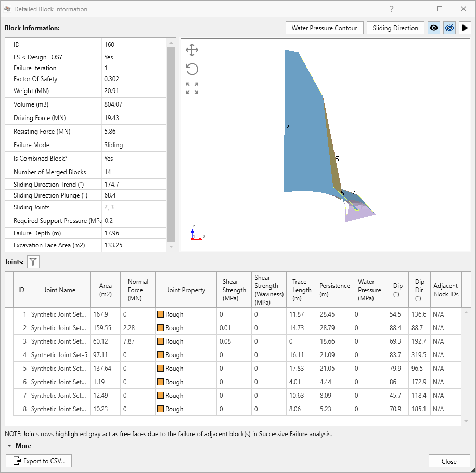Screen dimensions: 476x473
Task: Sort by the Adjacent Block IDs column header
Action: click(446, 290)
